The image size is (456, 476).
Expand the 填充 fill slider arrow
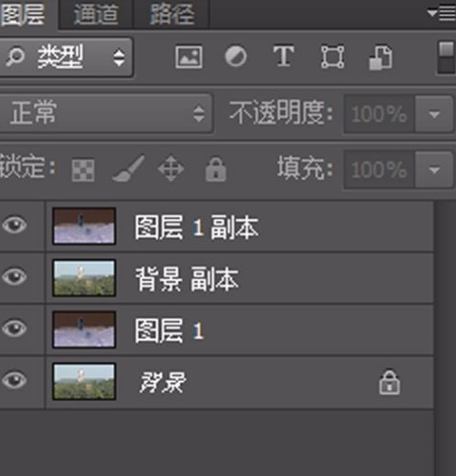tap(434, 170)
